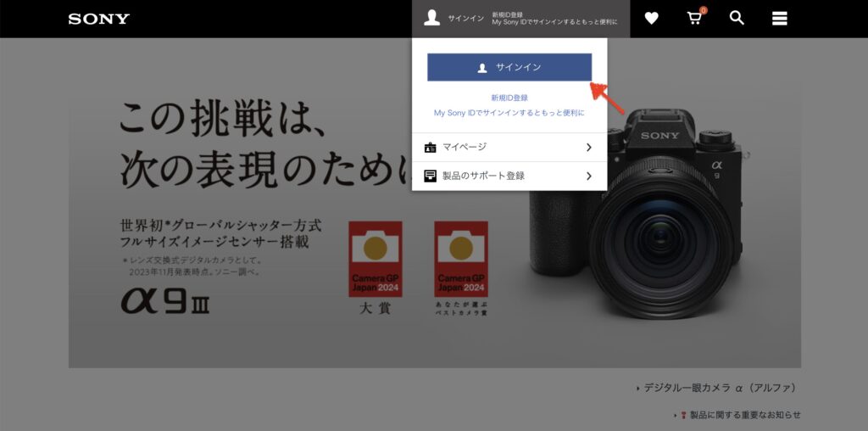868x431 pixels.
Task: Click the user silhouette icon in the header bar
Action: click(x=432, y=18)
